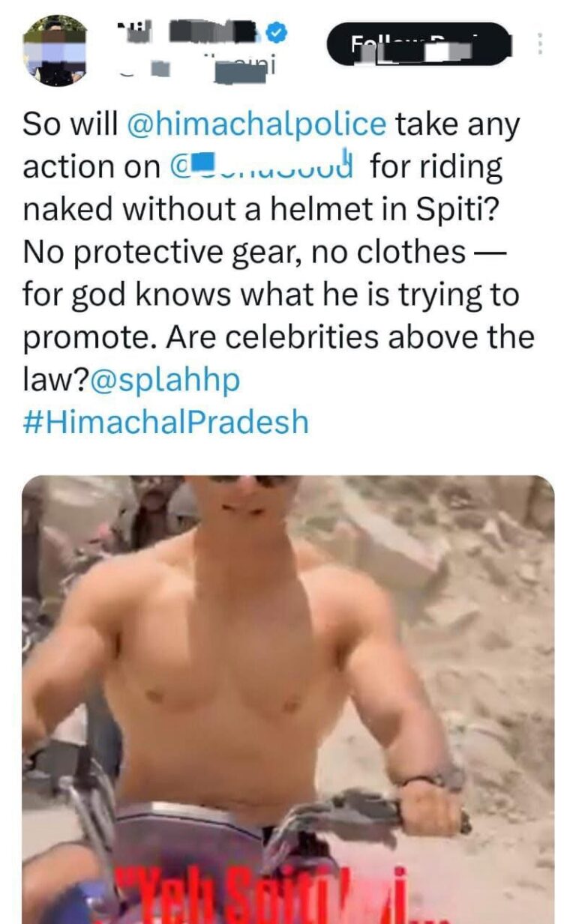Open the tweet author's profile picture
Screen dimensions: 576x924
pyautogui.click(x=55, y=50)
